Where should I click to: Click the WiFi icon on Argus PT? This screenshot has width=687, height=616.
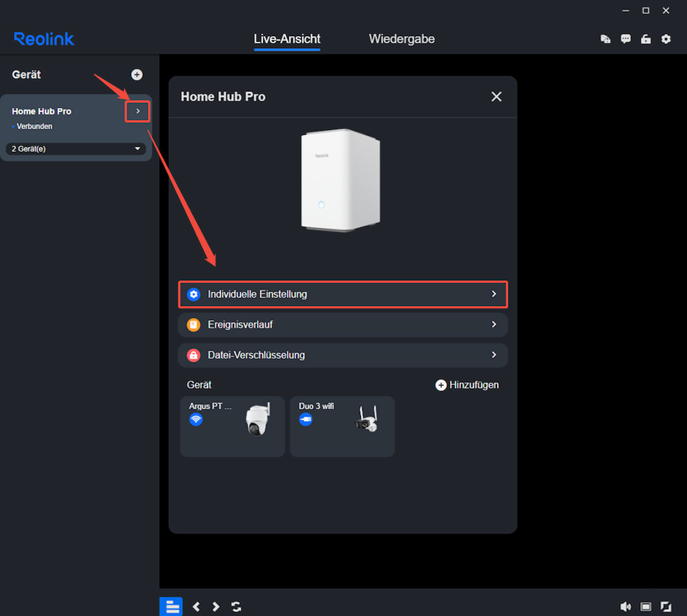[x=196, y=419]
